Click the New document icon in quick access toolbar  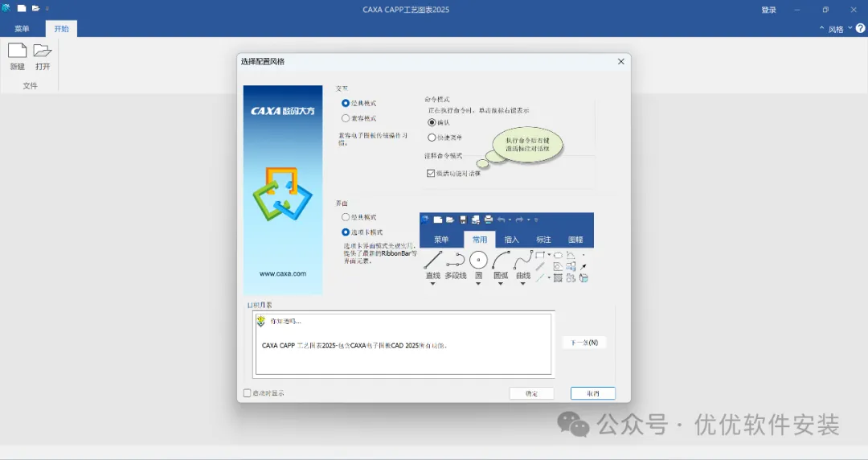[22, 8]
